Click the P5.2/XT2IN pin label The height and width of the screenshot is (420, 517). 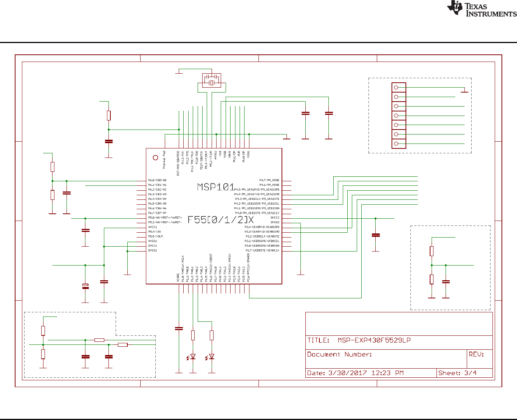(x=211, y=159)
